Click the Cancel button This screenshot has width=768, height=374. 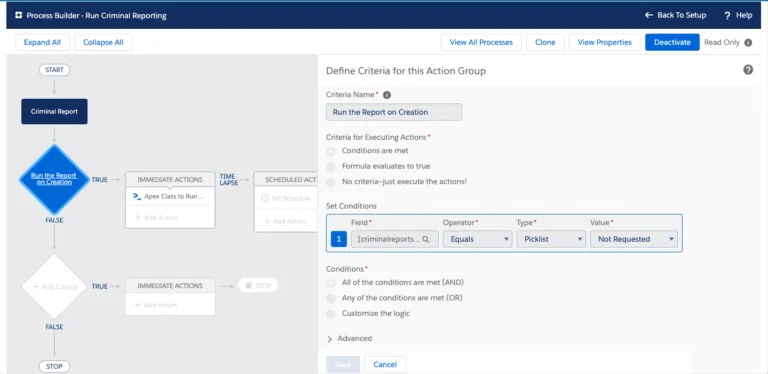[385, 364]
